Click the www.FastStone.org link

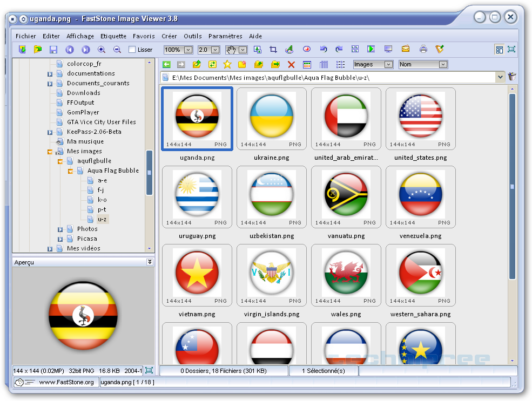tap(66, 382)
